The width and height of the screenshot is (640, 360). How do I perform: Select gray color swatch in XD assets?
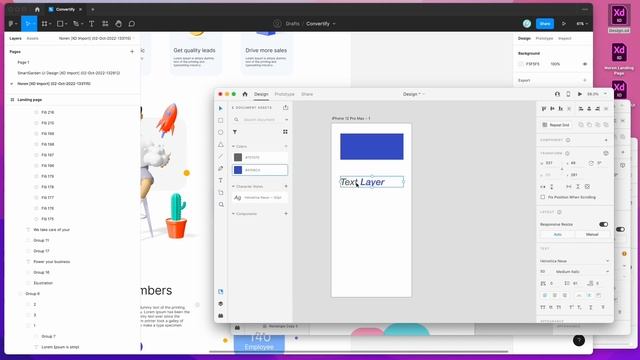pyautogui.click(x=238, y=157)
